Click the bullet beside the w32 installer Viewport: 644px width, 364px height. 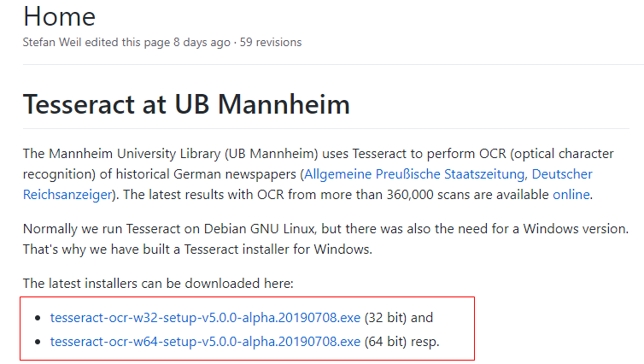37,318
